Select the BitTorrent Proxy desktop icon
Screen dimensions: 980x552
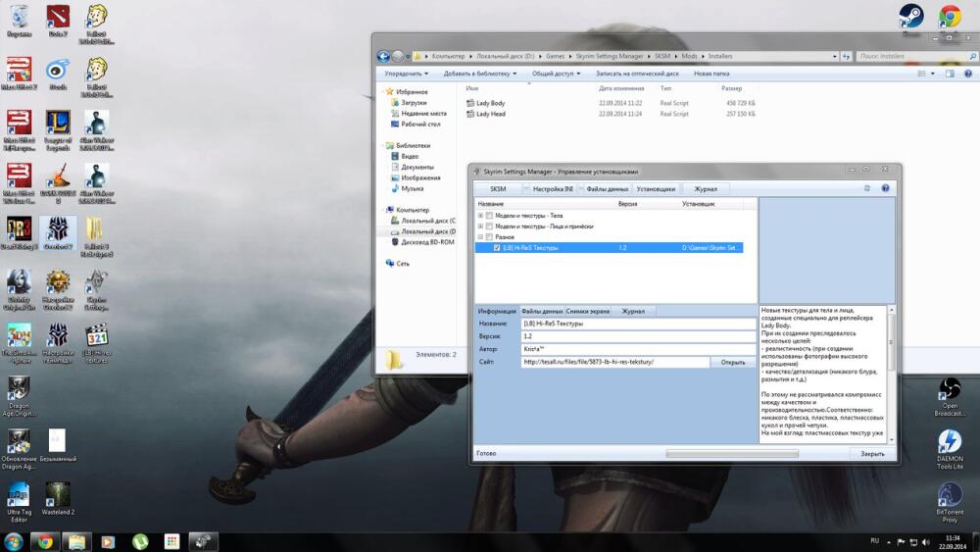[x=950, y=503]
